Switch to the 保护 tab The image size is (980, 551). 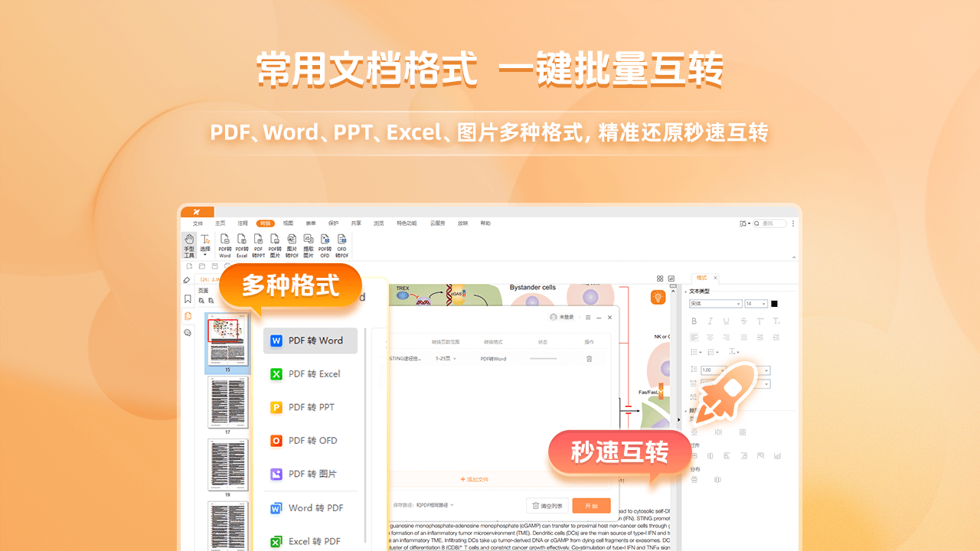(333, 223)
